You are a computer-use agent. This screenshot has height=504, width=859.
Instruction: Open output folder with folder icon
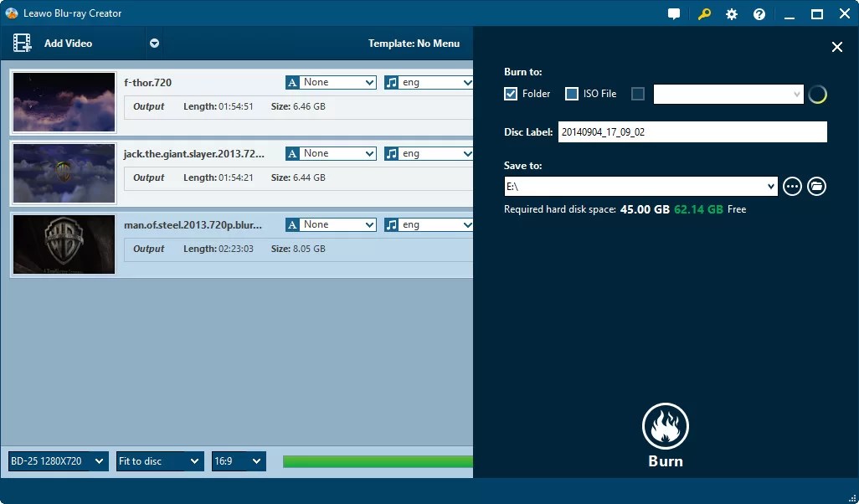point(816,186)
